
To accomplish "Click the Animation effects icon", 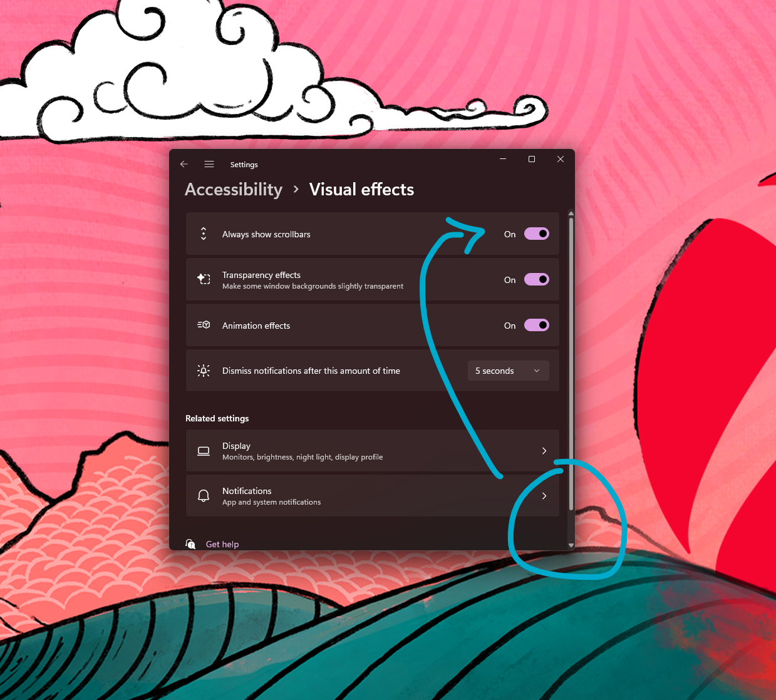I will coord(204,325).
